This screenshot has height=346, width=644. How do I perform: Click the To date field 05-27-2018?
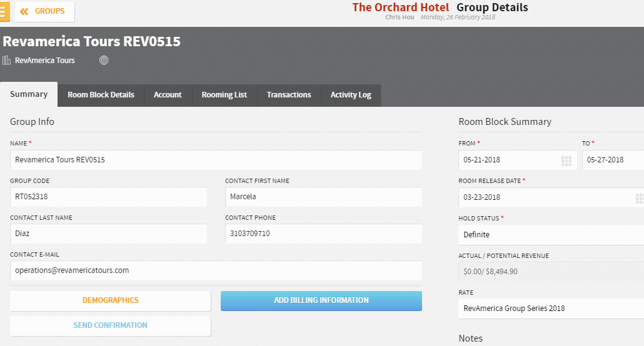pos(613,160)
